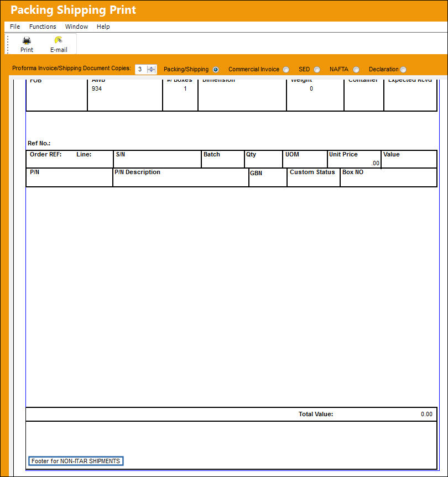
Task: Click the Qty column header
Action: tap(251, 154)
